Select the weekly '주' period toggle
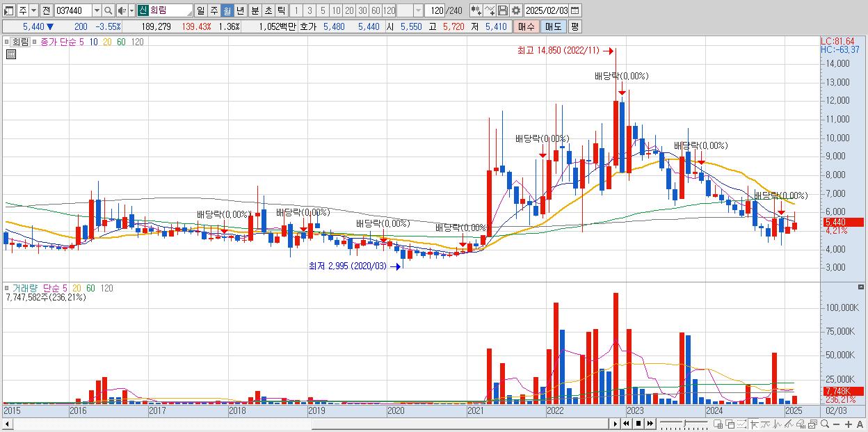The height and width of the screenshot is (432, 868). [x=214, y=10]
